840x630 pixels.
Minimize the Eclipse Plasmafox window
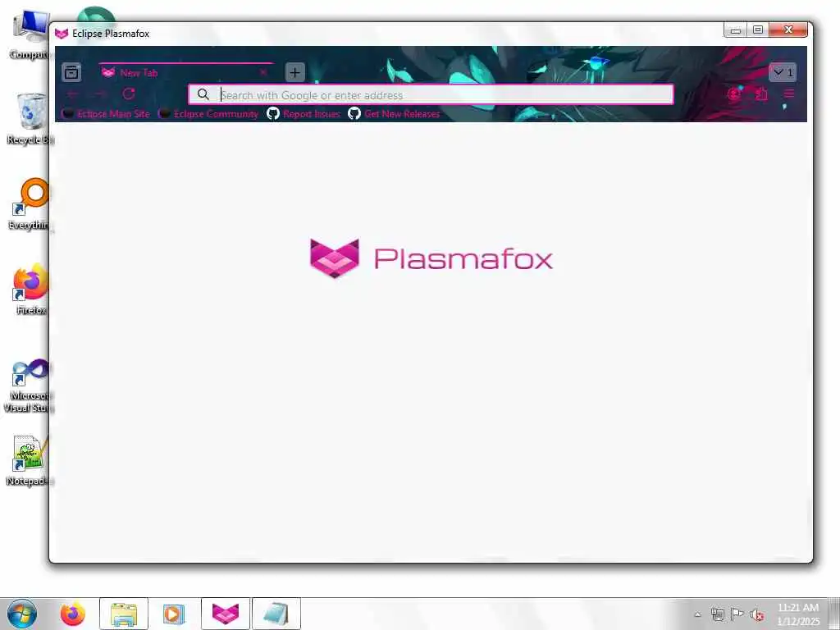(x=736, y=30)
